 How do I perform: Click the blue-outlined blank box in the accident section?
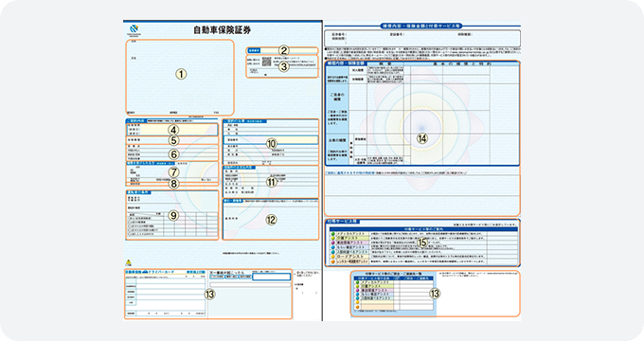tap(272, 278)
